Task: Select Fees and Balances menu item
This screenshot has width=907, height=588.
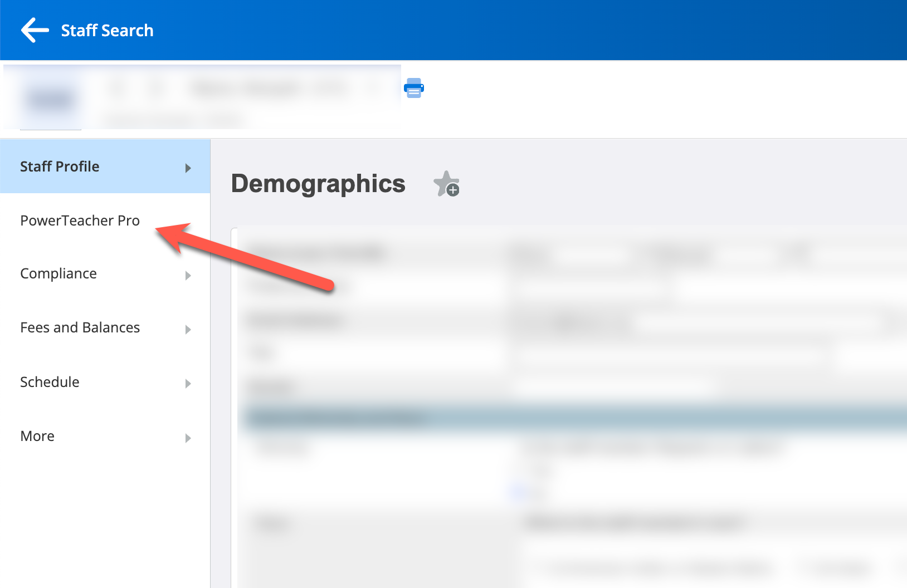Action: (x=80, y=327)
